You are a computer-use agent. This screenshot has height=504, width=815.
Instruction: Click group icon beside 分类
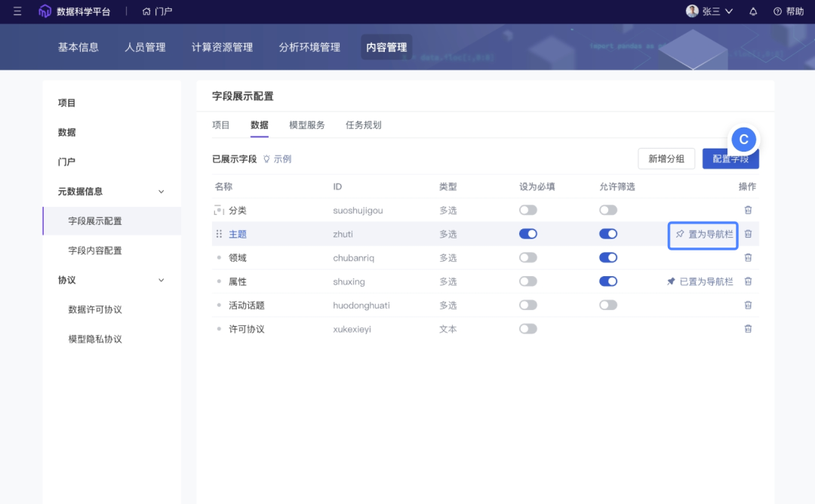pos(219,211)
